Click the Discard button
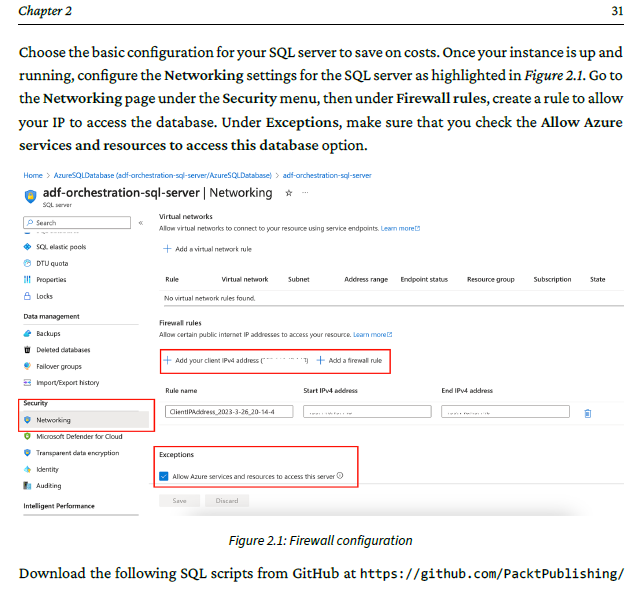Image resolution: width=643 pixels, height=591 pixels. click(227, 500)
